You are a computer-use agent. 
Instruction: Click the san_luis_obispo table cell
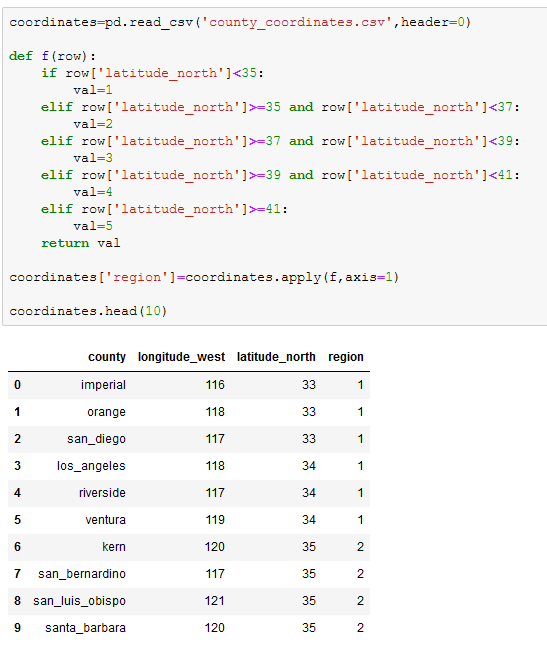[x=79, y=601]
